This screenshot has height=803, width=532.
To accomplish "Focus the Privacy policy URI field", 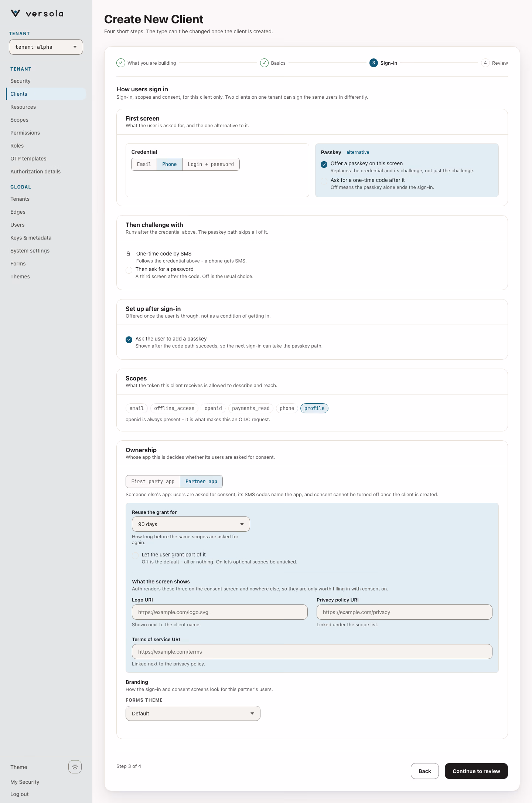I will pos(405,612).
